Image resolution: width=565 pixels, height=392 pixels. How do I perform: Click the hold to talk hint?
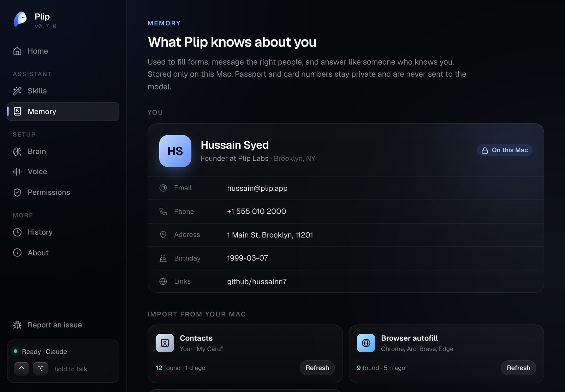pos(71,369)
